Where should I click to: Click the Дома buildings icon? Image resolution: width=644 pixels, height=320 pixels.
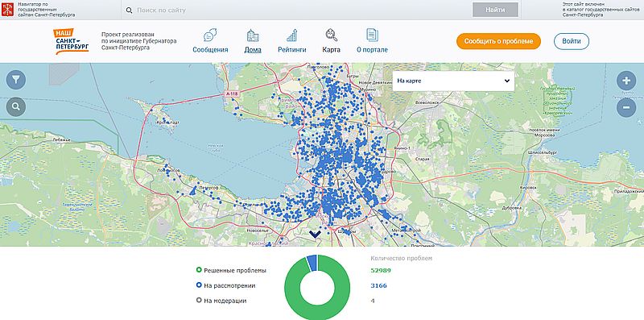point(253,35)
